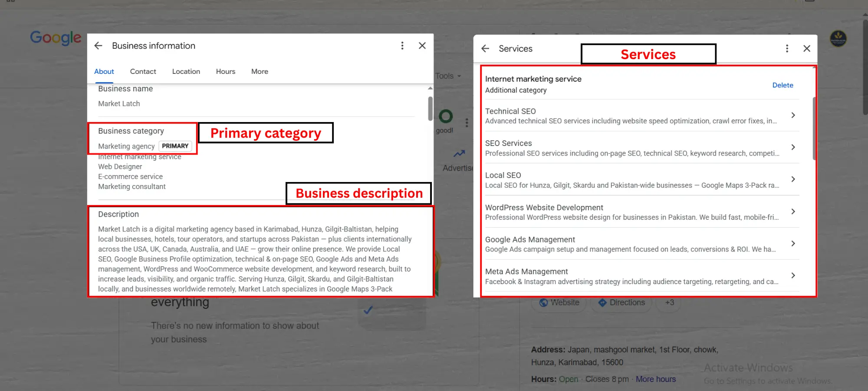Switch to the Hours tab
Viewport: 868px width, 391px height.
[226, 71]
